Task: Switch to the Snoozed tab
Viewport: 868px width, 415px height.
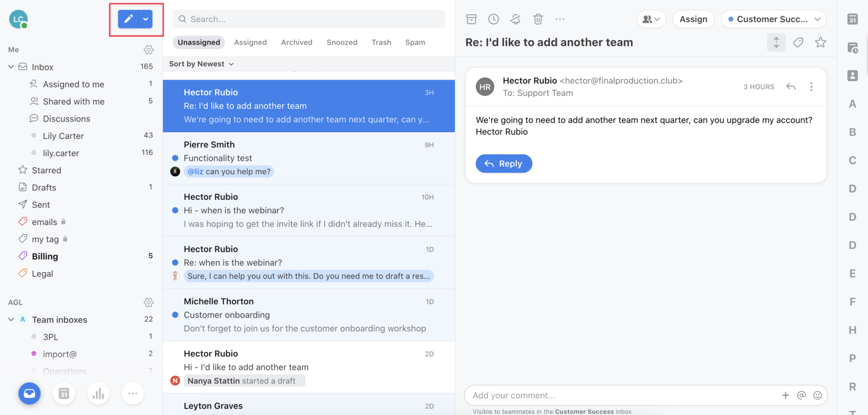Action: pos(342,42)
